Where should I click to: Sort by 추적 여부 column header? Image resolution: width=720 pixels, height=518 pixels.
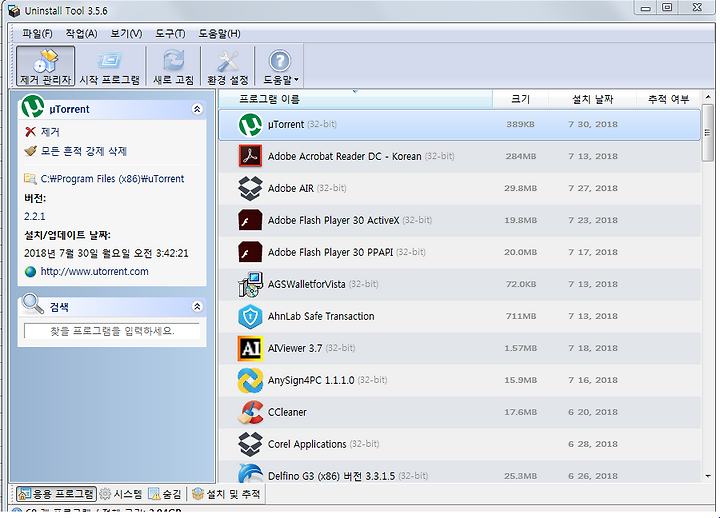[668, 99]
